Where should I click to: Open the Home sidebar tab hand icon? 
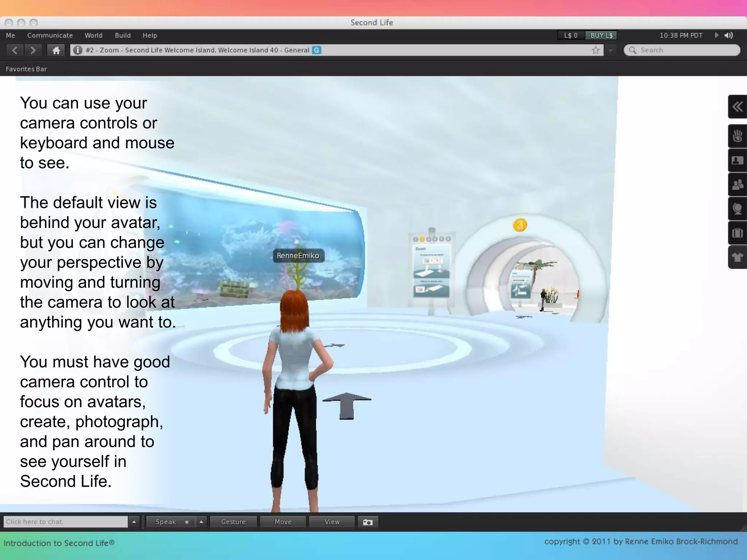pyautogui.click(x=738, y=136)
